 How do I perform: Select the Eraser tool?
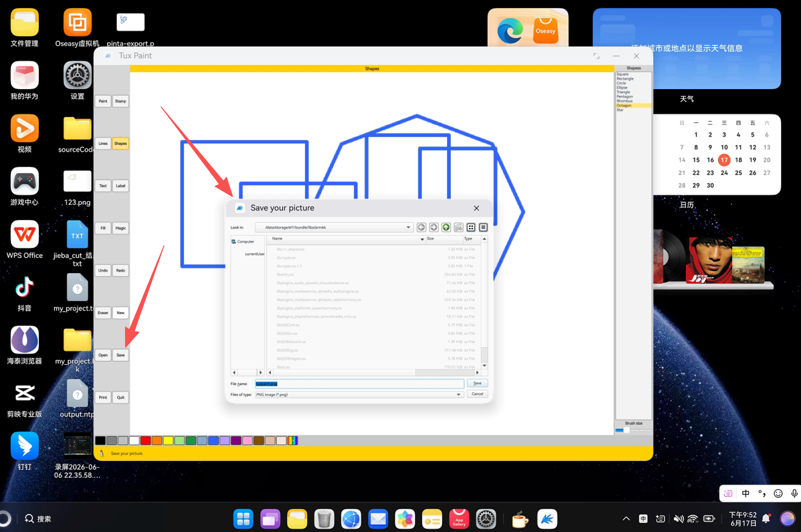[103, 313]
